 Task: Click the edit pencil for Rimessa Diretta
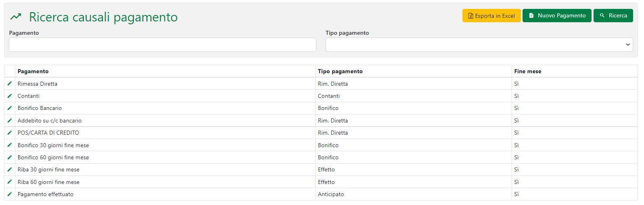(10, 84)
